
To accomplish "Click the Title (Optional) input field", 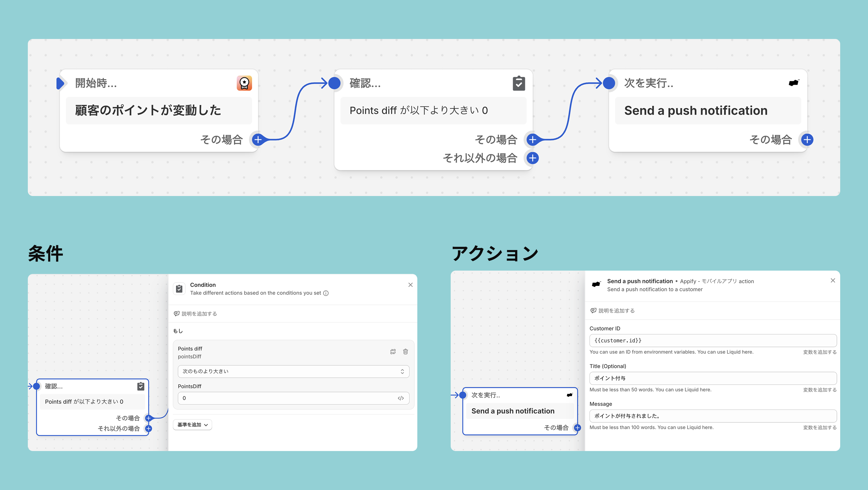I will [x=713, y=378].
